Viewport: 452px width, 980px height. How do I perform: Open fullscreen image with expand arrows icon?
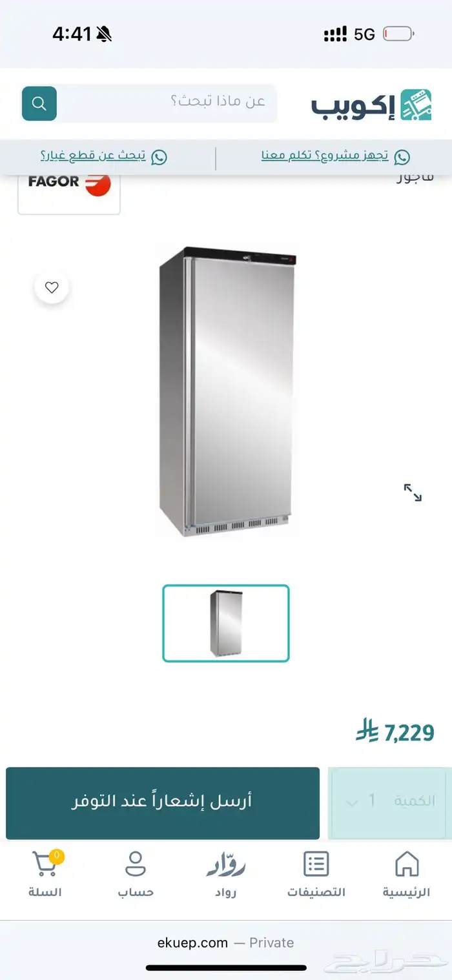pos(413,493)
